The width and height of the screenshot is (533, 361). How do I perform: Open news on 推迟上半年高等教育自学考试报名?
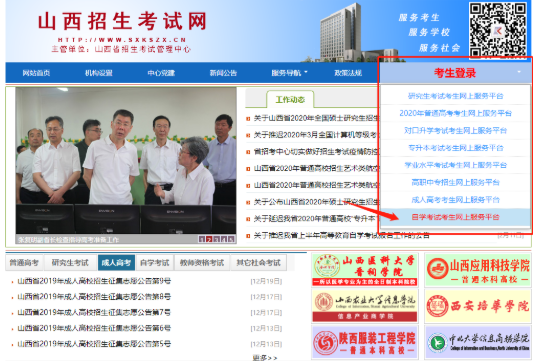(x=341, y=235)
